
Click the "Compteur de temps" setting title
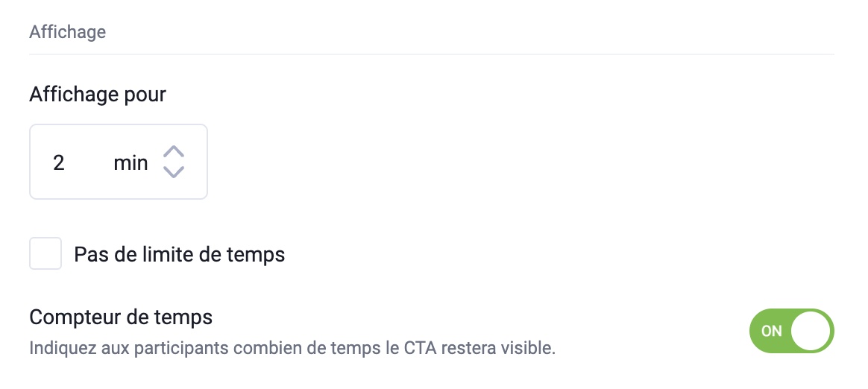coord(121,317)
